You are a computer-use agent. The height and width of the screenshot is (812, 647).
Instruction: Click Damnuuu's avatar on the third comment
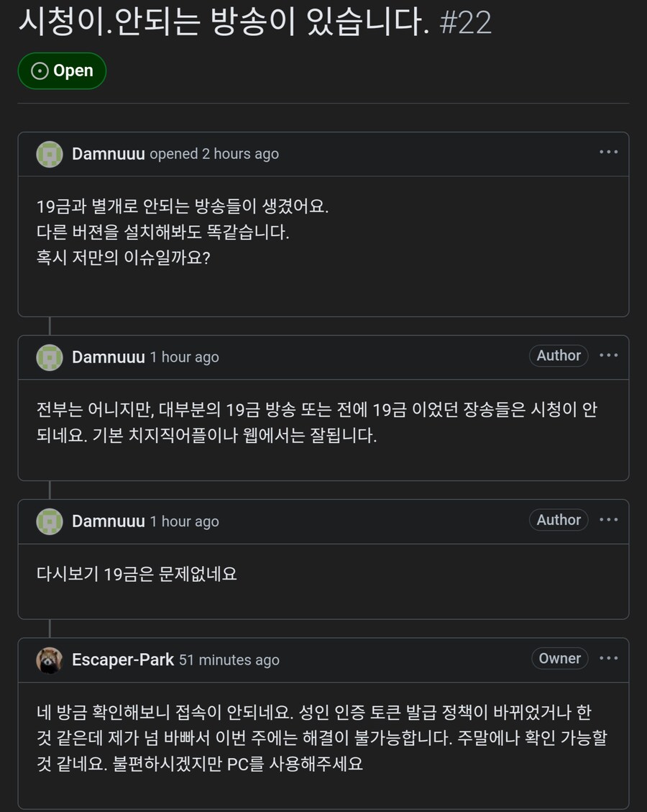coord(49,521)
